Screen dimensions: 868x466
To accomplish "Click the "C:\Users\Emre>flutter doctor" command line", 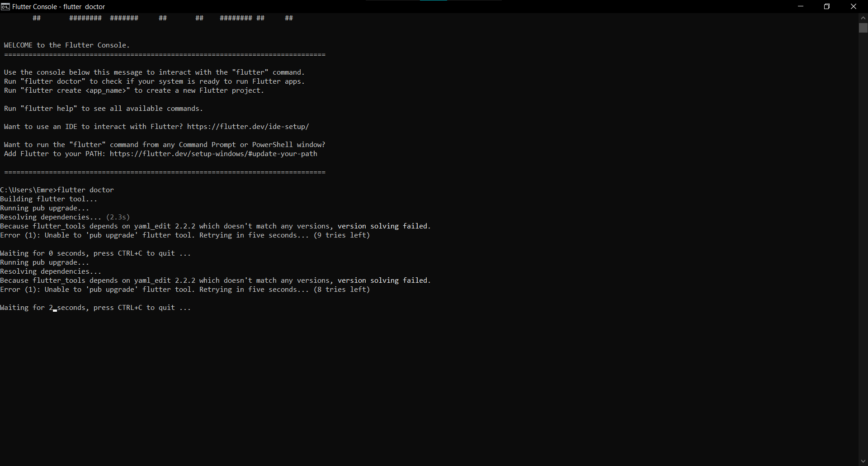I will coord(57,190).
